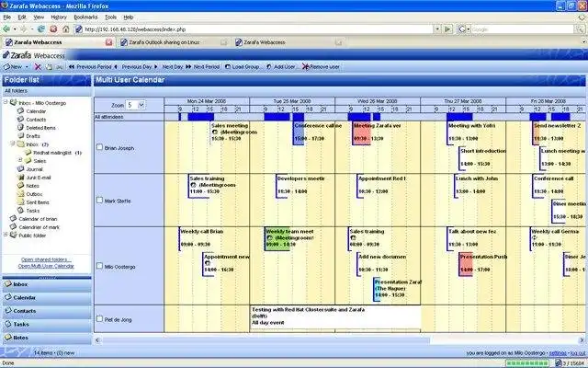
Task: Click the Delete (red X) toolbar icon
Action: [38, 67]
